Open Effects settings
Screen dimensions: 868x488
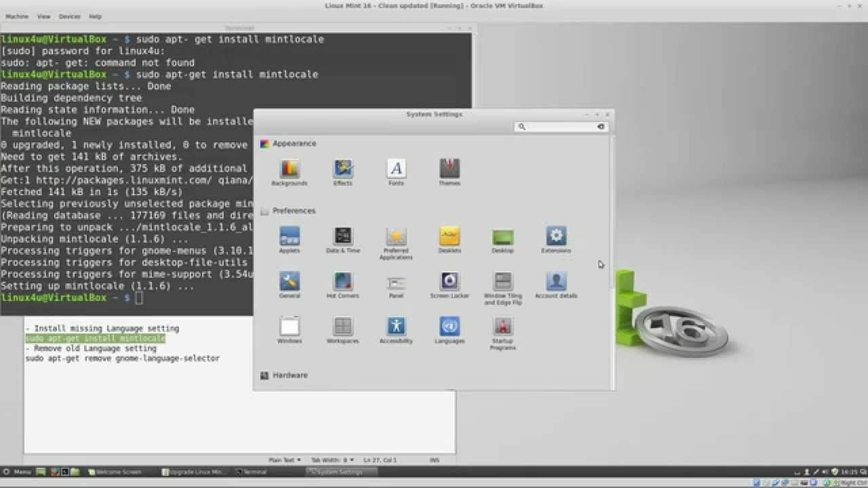(x=343, y=172)
